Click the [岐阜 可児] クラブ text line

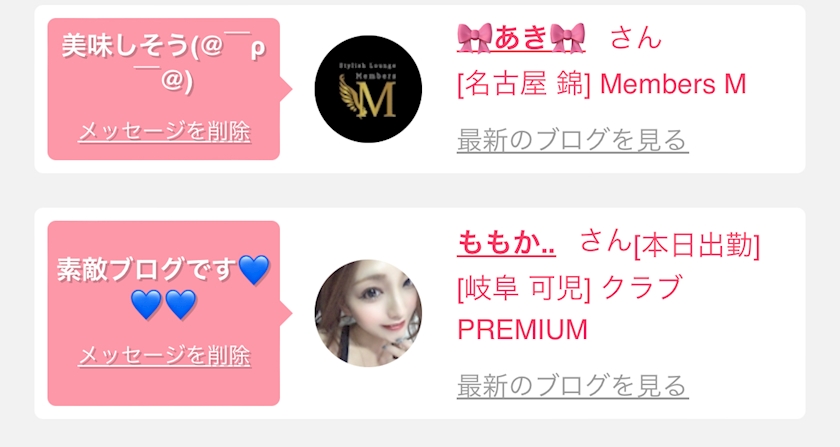pos(570,288)
